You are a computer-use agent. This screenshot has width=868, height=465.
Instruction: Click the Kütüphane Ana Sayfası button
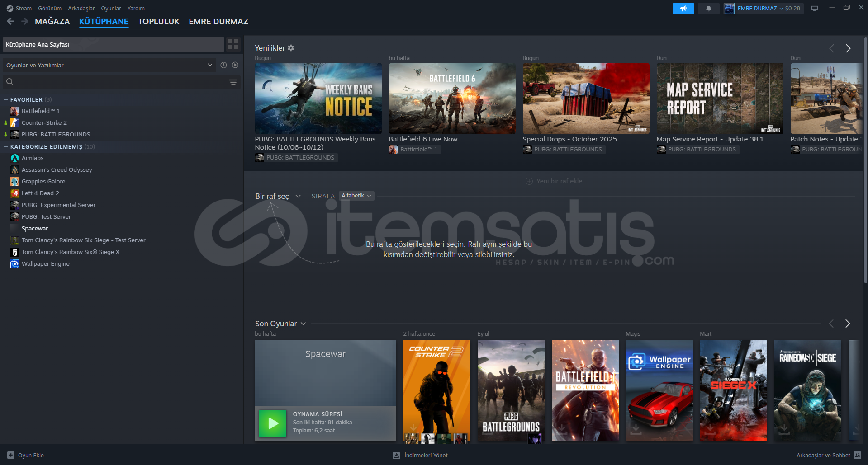[114, 44]
